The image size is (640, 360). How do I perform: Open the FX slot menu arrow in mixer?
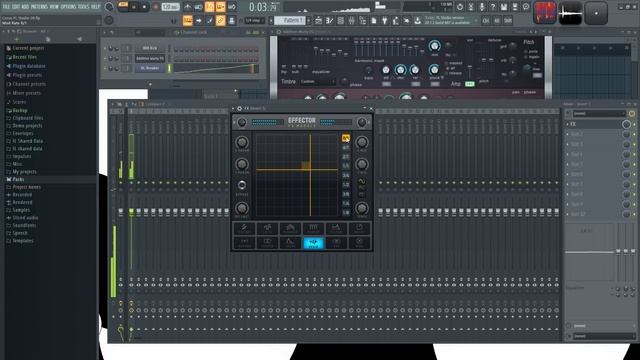[x=568, y=124]
